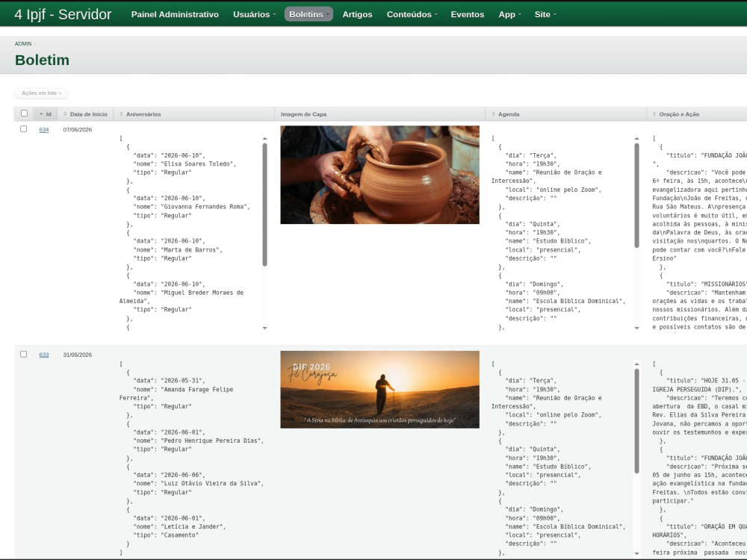Open the 4 Ipjf - Servidor home link
This screenshot has width=747, height=560.
click(x=63, y=14)
